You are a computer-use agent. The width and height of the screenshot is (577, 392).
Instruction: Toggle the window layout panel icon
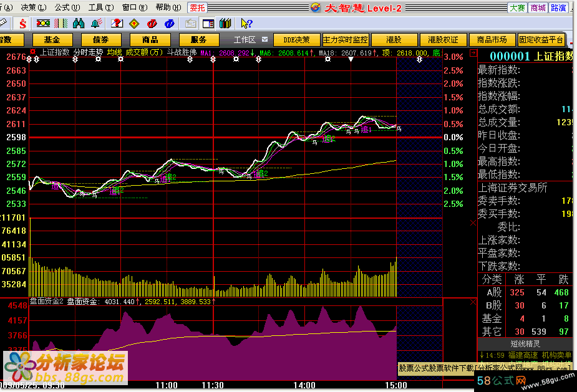click(208, 24)
